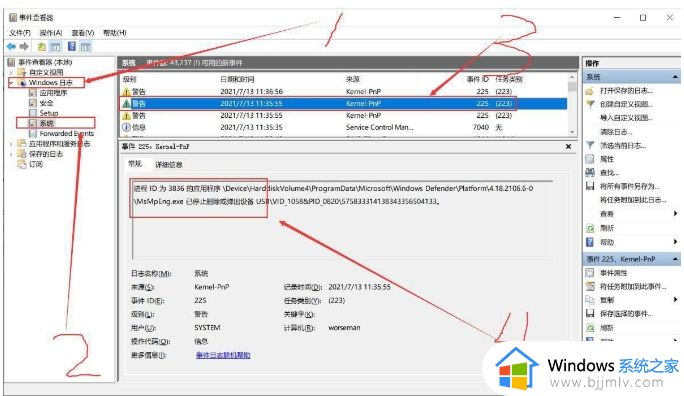Click 筛选当前日志 action
Image resolution: width=684 pixels, height=396 pixels.
(x=623, y=145)
